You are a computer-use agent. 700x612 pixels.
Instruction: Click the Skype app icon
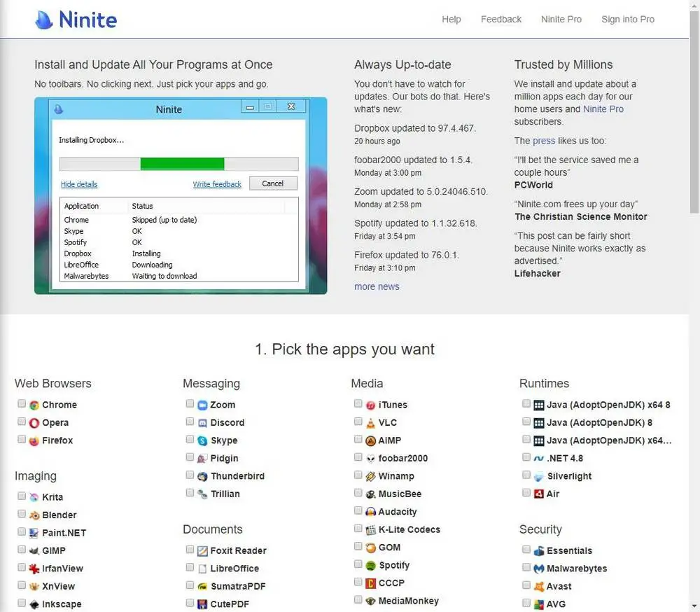point(203,441)
